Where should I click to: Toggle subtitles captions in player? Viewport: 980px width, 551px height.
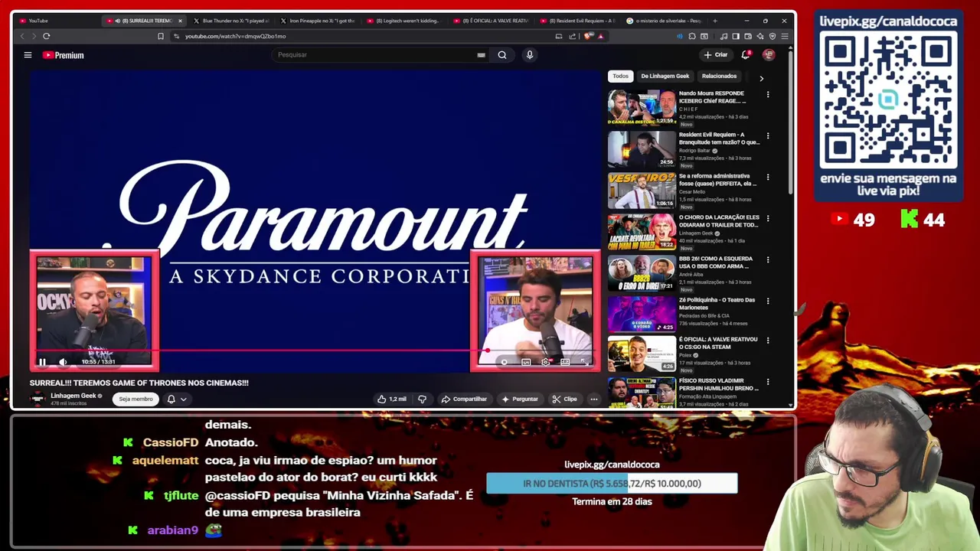tap(526, 362)
